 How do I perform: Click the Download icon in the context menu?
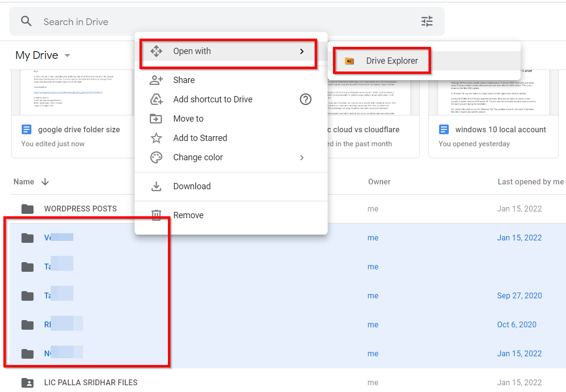(156, 186)
